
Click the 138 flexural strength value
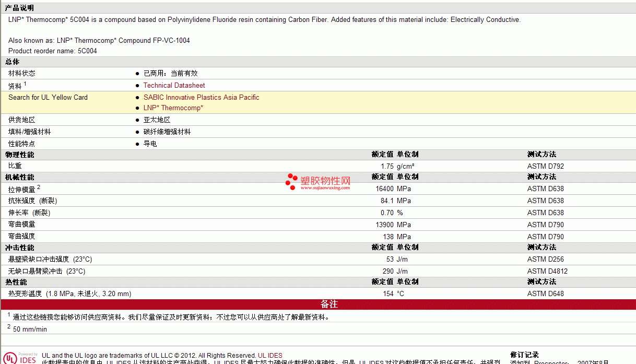388,237
